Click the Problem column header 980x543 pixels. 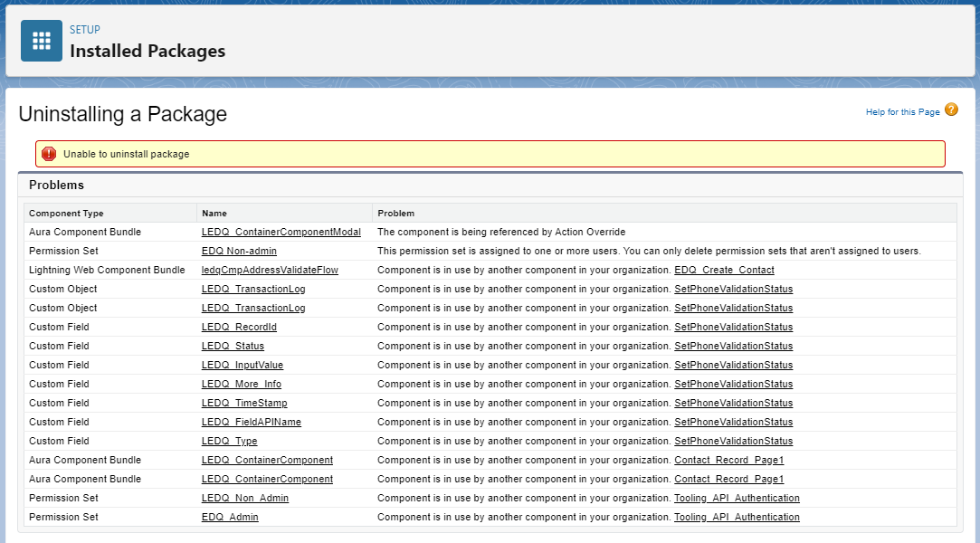(395, 213)
